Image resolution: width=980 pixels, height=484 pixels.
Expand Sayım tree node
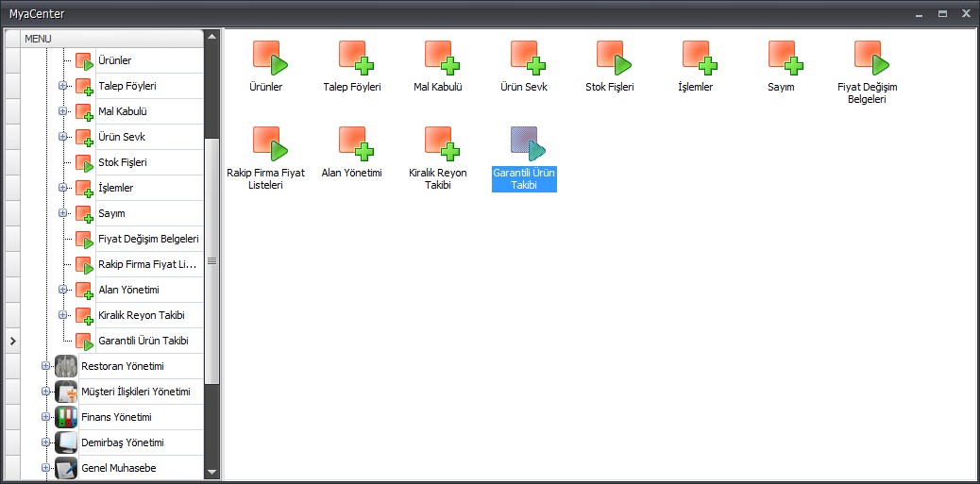[62, 213]
